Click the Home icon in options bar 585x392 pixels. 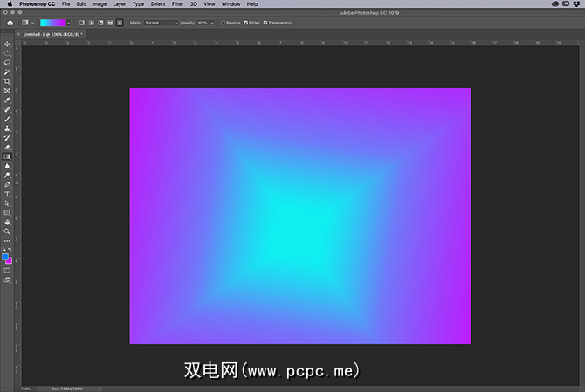pyautogui.click(x=8, y=22)
